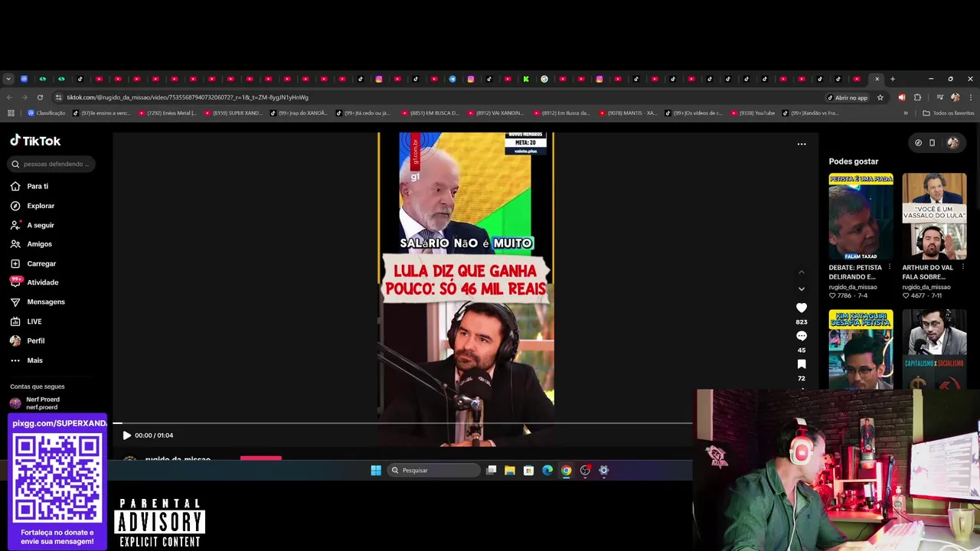Open options for DEBATE: PETISTA video
Viewport: 980px width, 551px height.
(x=889, y=267)
